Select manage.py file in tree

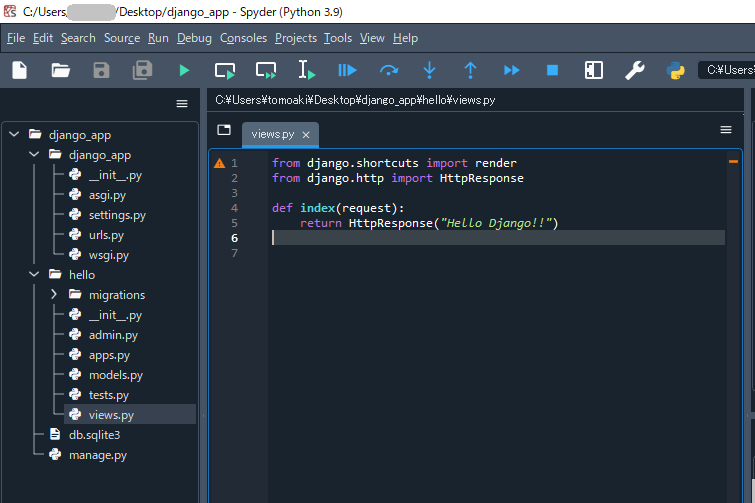pyautogui.click(x=98, y=455)
